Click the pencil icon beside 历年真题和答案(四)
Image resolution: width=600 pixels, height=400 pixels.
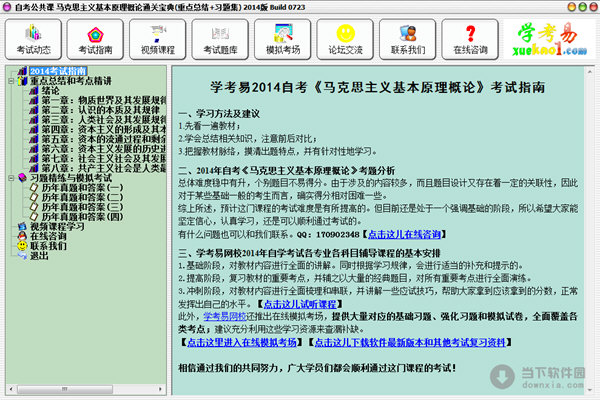click(x=34, y=217)
